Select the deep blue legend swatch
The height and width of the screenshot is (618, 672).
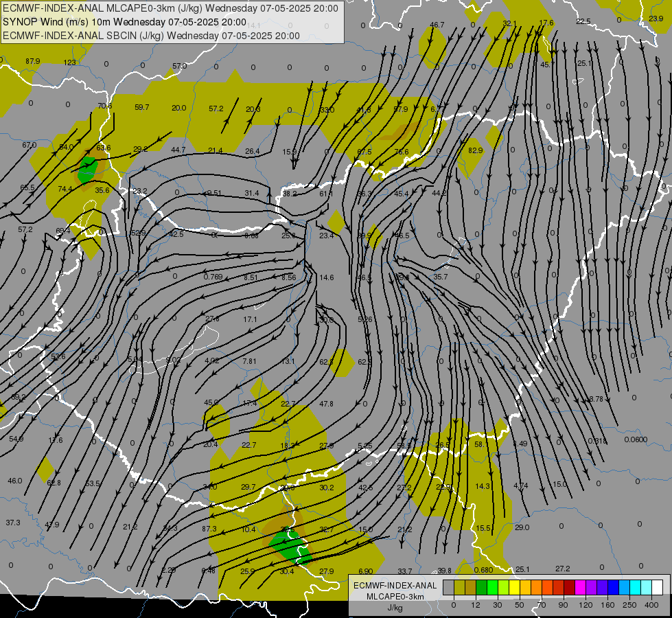coord(613,587)
